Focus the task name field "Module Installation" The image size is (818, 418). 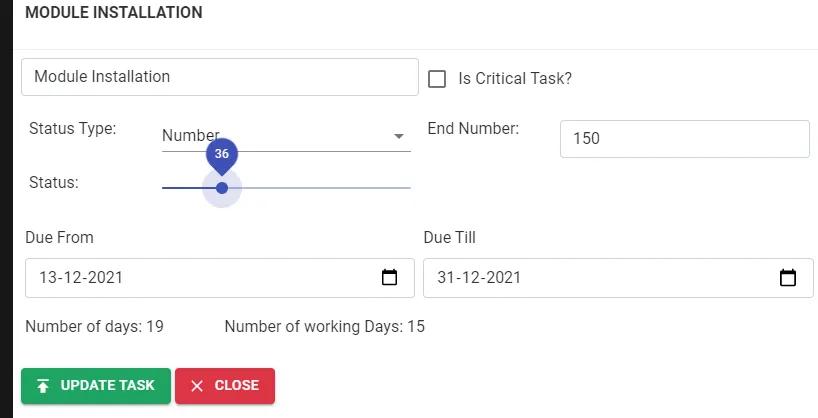point(219,77)
